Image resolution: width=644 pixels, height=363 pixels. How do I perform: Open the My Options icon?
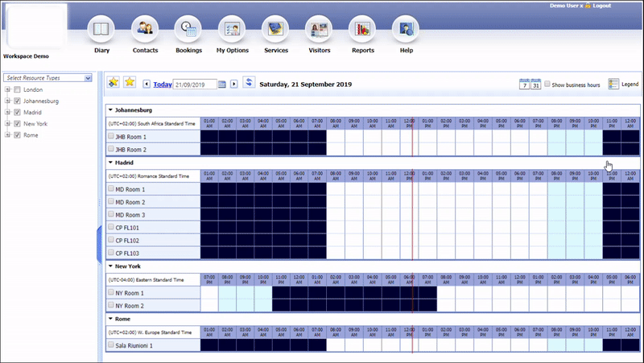tap(232, 29)
